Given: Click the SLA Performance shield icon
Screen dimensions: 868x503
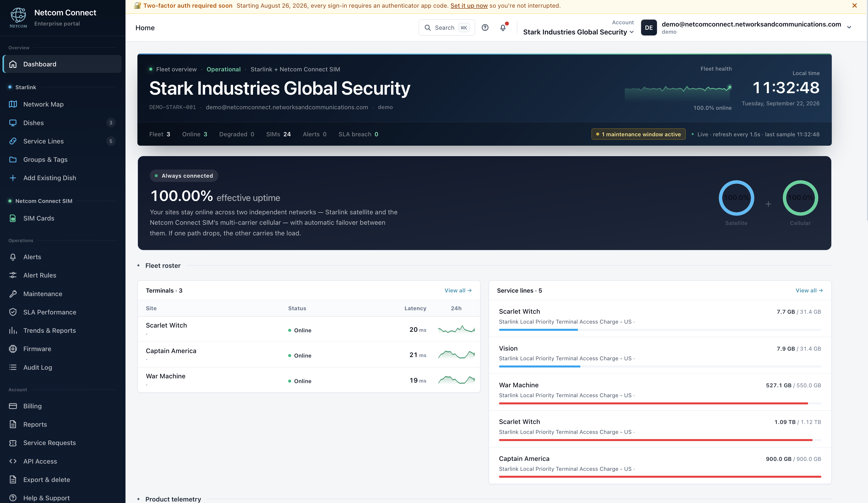Looking at the screenshot, I should point(13,312).
